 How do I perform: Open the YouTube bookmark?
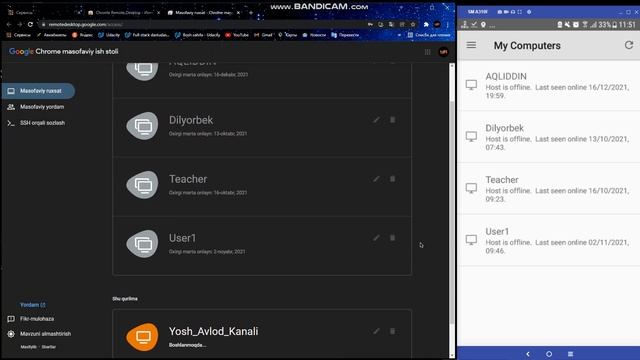(237, 35)
